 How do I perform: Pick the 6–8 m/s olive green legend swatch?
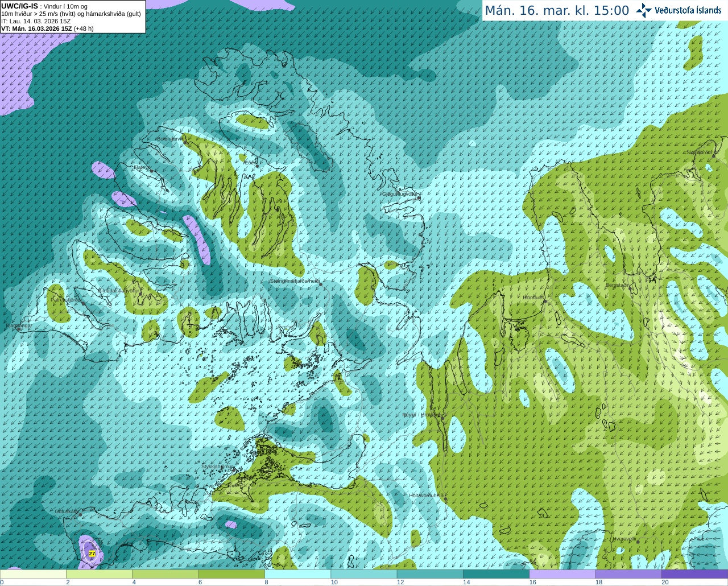231,574
